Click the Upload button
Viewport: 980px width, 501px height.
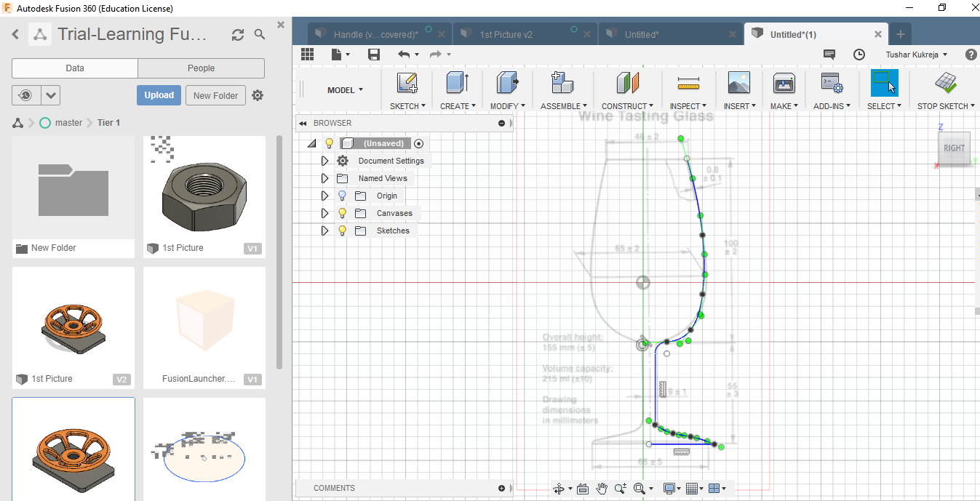coord(159,95)
